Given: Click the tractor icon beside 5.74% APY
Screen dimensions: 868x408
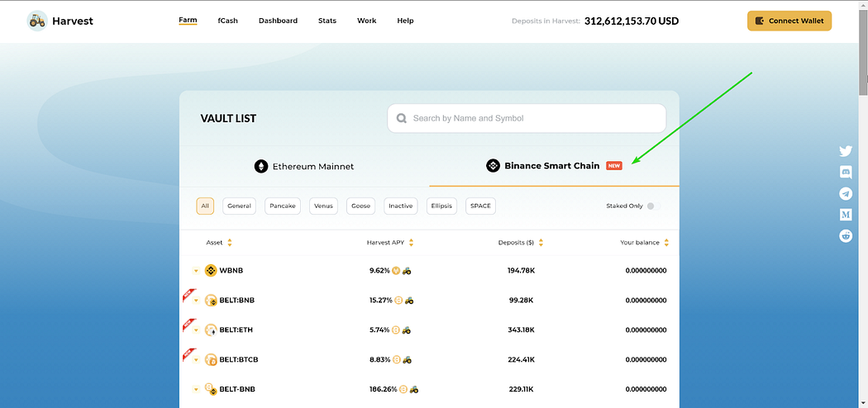Looking at the screenshot, I should [x=406, y=330].
